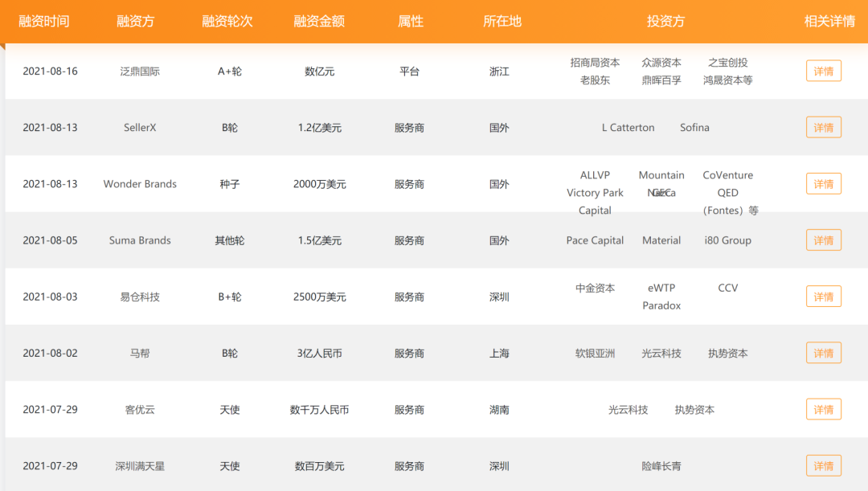Screen dimensions: 868x491
Task: Click date 2021-08-05
Action: (50, 240)
